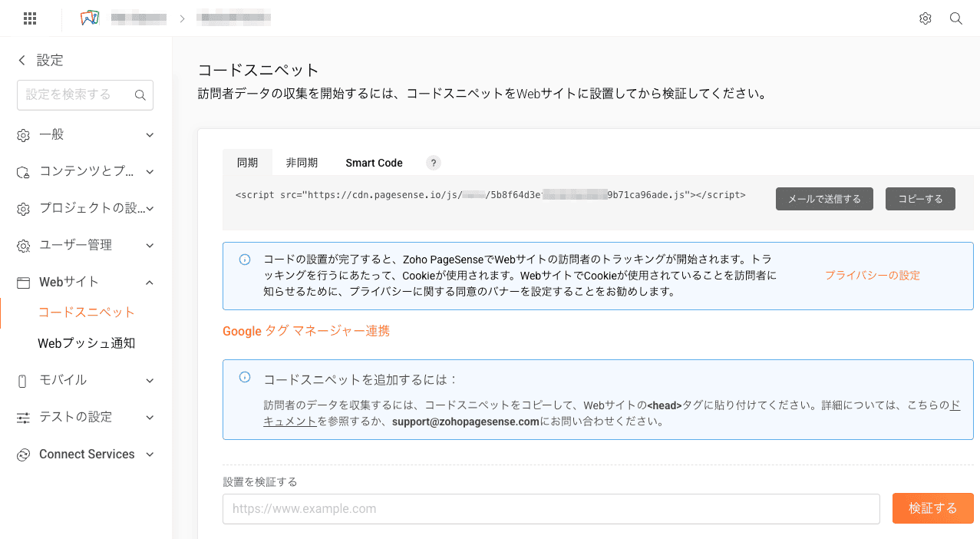The height and width of the screenshot is (539, 980).
Task: Open settings gear in top bar
Action: [x=925, y=18]
